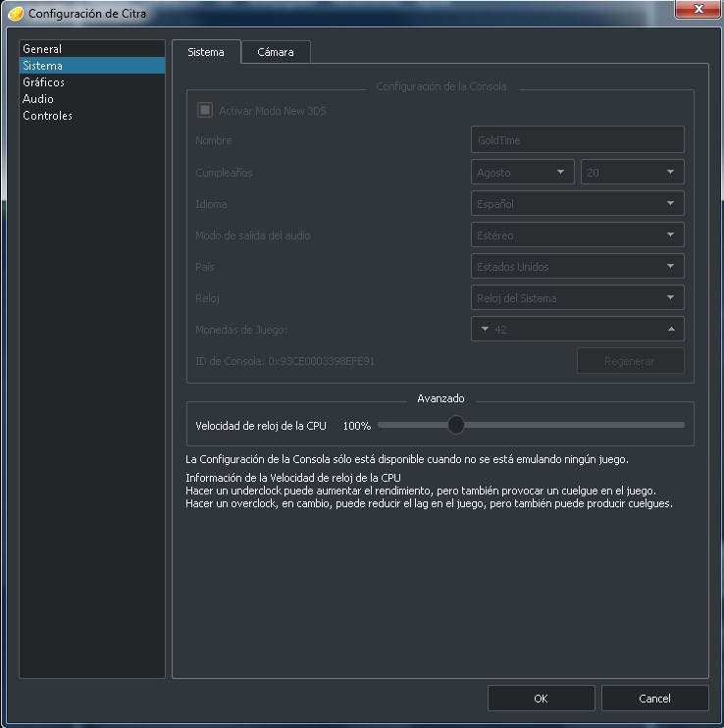Open the audio output dropdown showing Estéreo
Screen dimensions: 724x728
coord(578,234)
